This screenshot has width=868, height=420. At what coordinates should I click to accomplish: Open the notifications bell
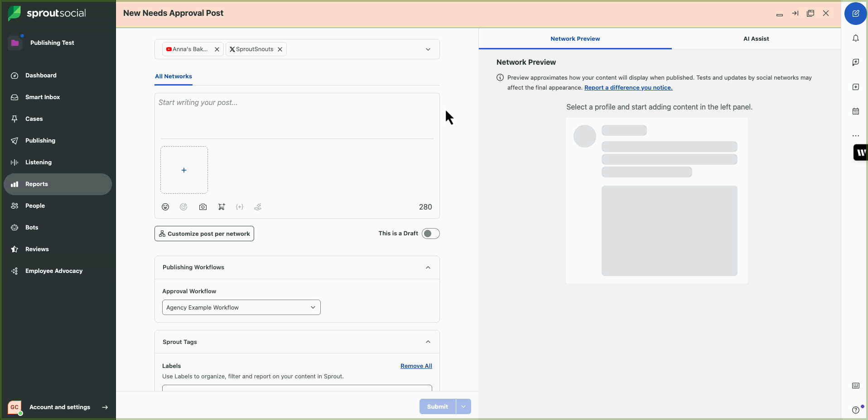856,38
